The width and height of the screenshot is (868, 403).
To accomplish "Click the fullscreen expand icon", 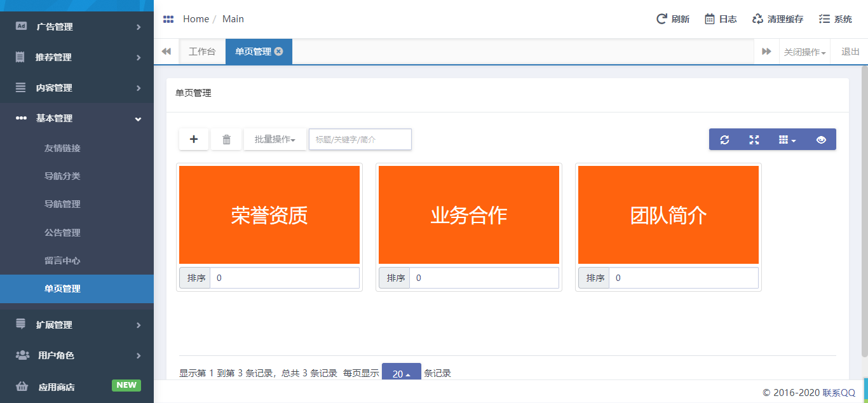I will pyautogui.click(x=754, y=140).
